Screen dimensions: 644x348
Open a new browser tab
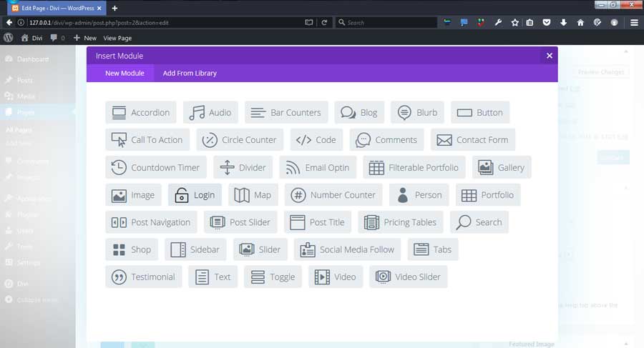(114, 8)
